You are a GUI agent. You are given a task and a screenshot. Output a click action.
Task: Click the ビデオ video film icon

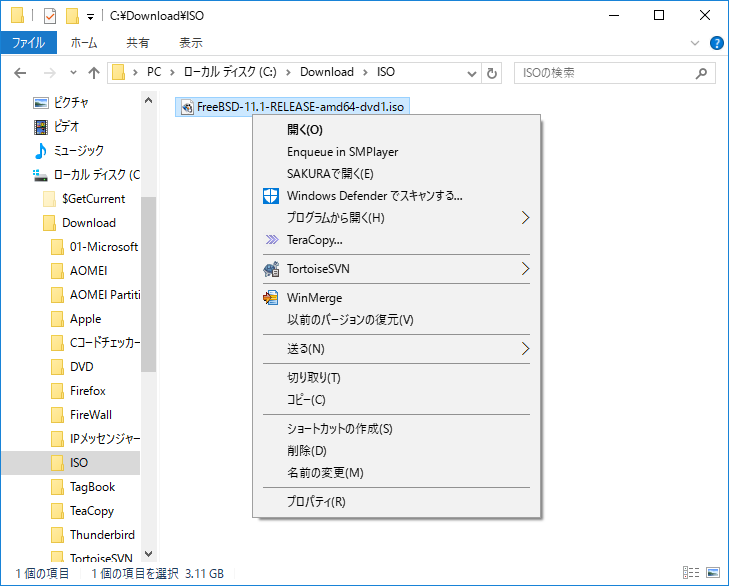coord(41,127)
